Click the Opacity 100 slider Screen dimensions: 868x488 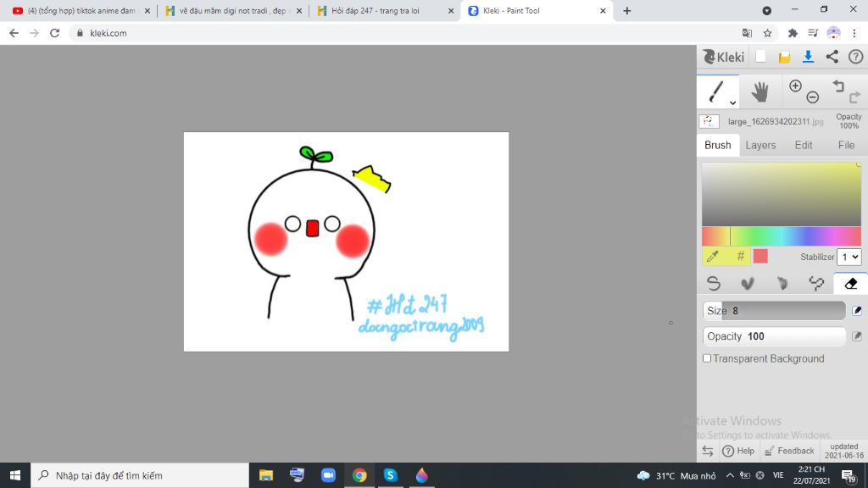pyautogui.click(x=774, y=335)
